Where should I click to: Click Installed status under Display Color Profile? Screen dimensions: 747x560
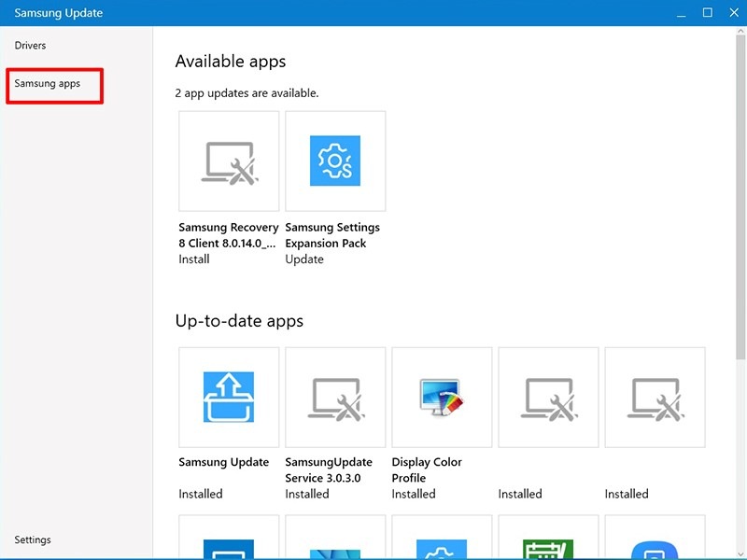414,494
